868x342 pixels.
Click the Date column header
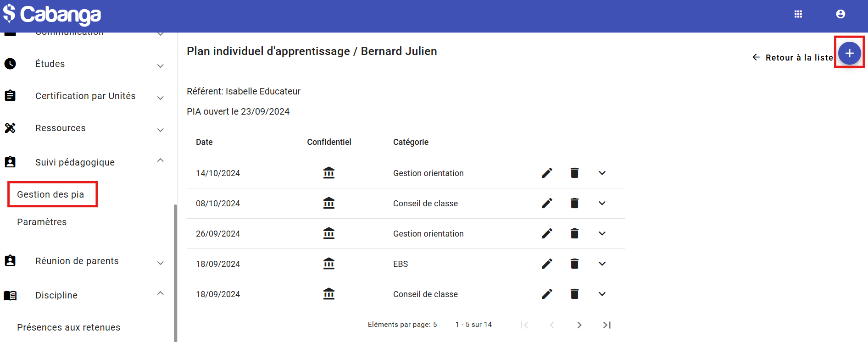point(204,142)
